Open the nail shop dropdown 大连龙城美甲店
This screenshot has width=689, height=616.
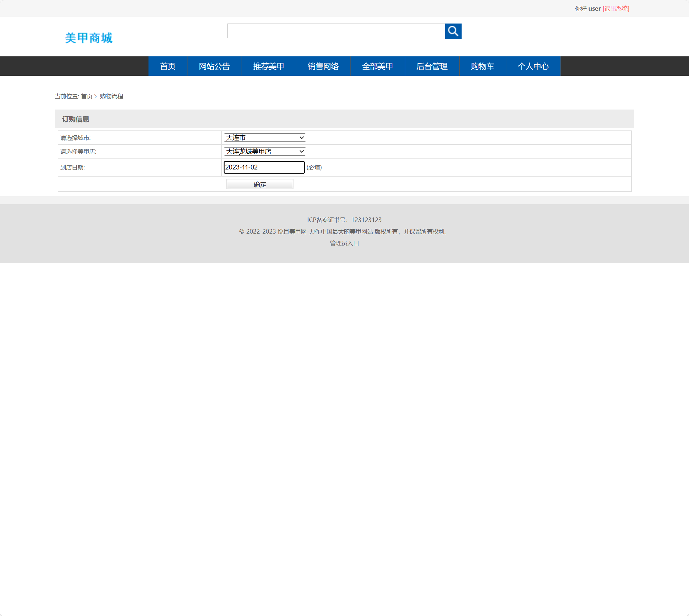tap(264, 151)
